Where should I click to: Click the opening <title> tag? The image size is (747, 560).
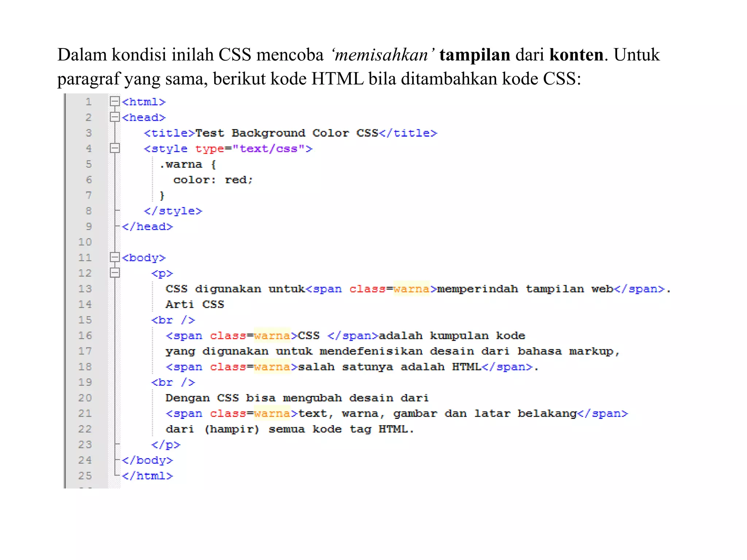pos(169,133)
